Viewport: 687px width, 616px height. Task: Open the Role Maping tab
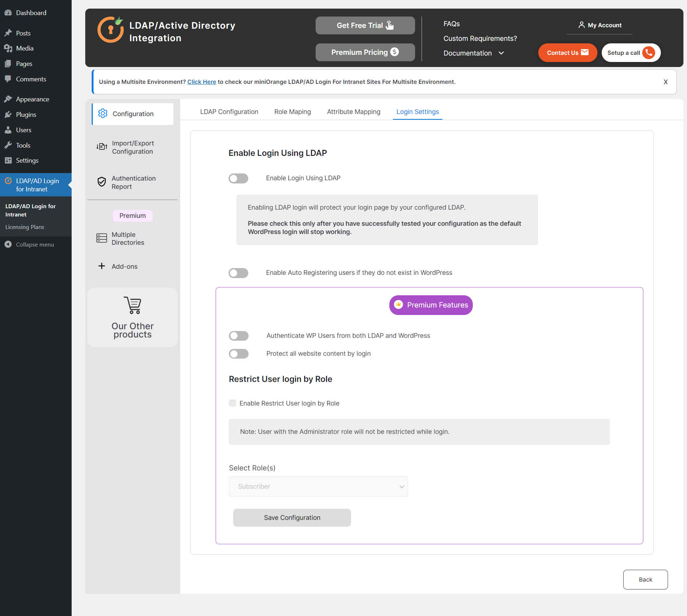293,112
